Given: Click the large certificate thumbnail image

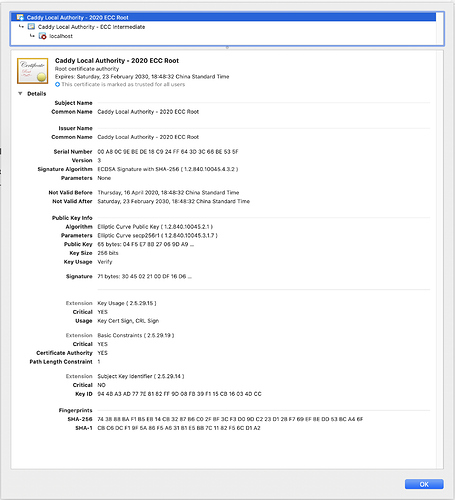Looking at the screenshot, I should [32, 71].
